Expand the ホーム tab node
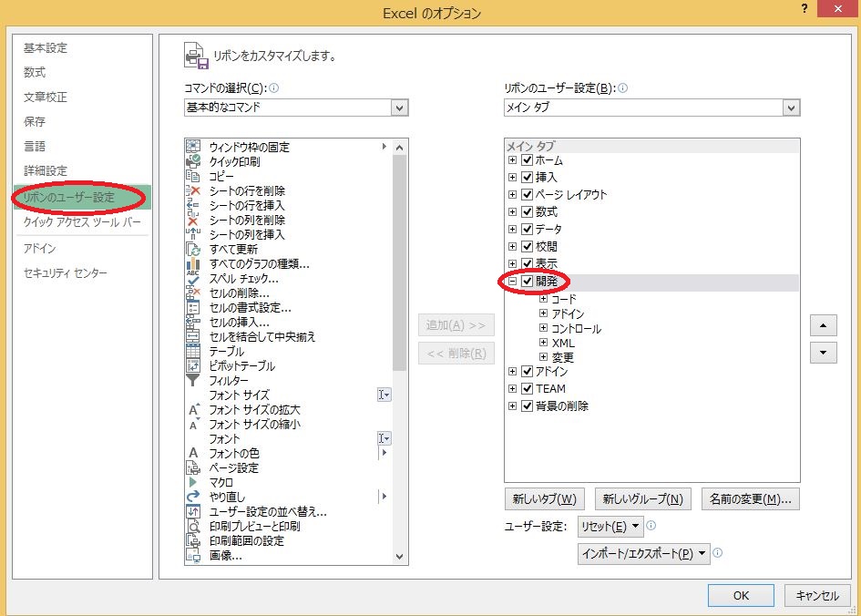This screenshot has height=616, width=861. (x=512, y=159)
